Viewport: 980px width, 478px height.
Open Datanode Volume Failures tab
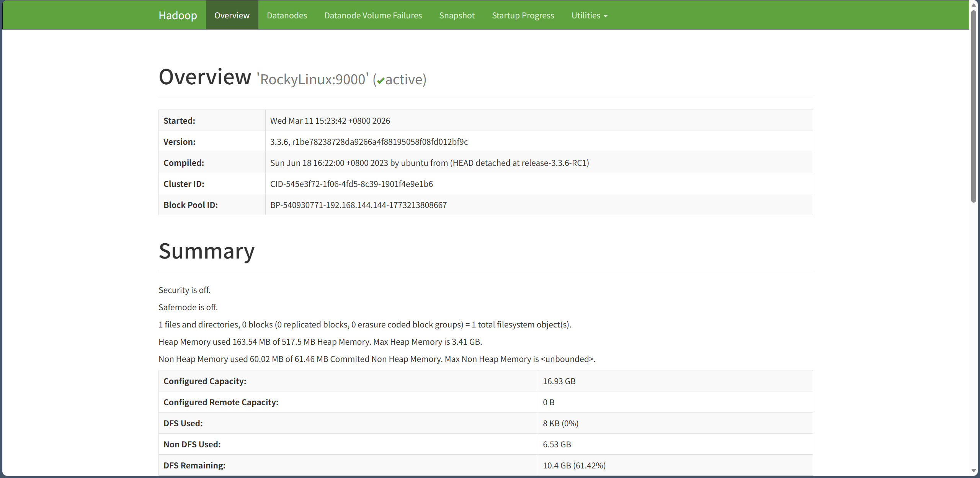click(373, 15)
